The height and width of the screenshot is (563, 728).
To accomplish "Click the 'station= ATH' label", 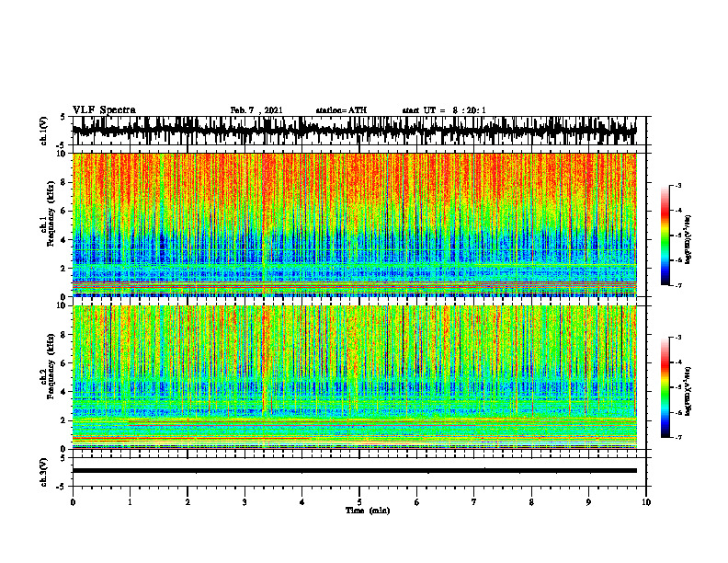I will (x=341, y=110).
